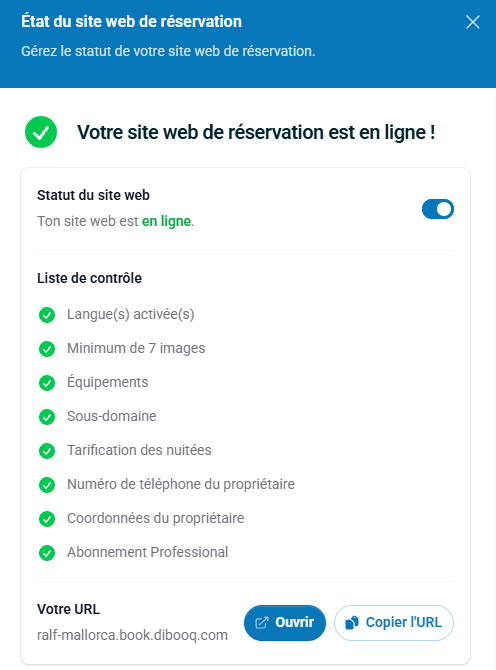Image resolution: width=496 pixels, height=670 pixels.
Task: Click the Tarification des nuitées check icon
Action: tap(47, 451)
